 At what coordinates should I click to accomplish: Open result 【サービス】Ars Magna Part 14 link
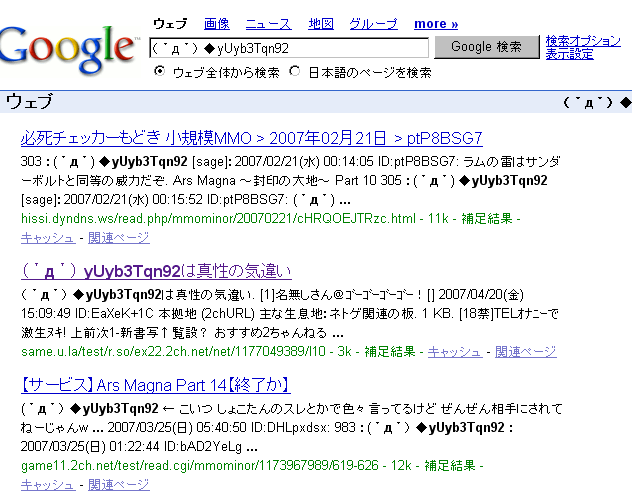coord(156,385)
